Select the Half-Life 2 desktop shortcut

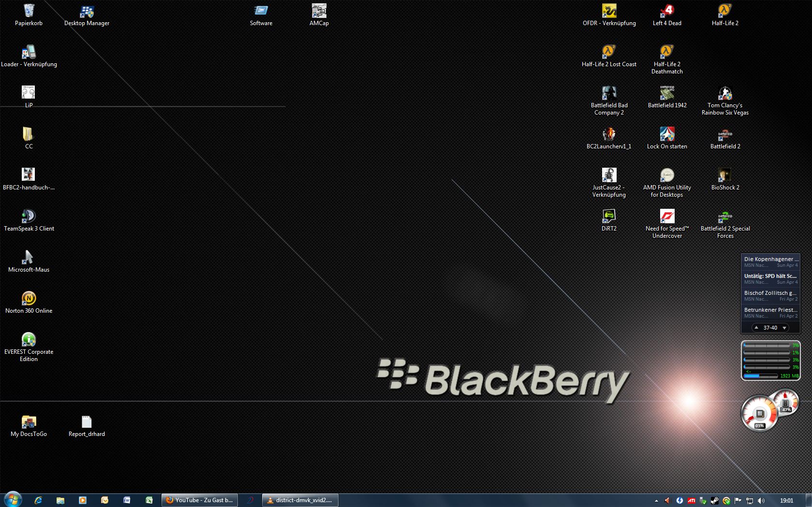[725, 15]
